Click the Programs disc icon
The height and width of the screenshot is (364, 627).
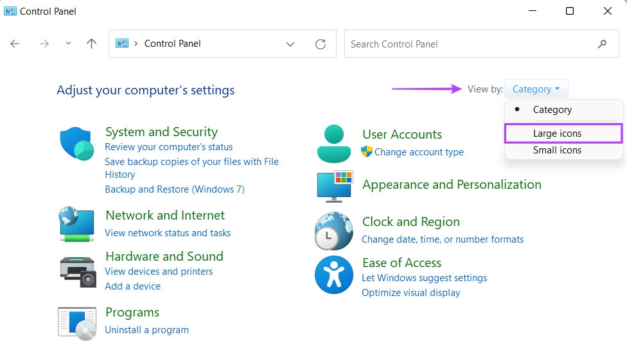[x=77, y=324]
